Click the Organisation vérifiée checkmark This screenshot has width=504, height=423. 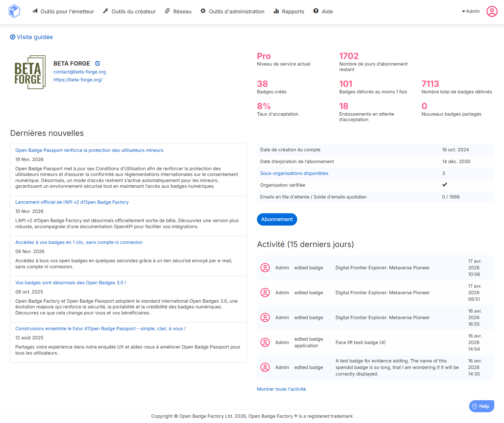(444, 185)
